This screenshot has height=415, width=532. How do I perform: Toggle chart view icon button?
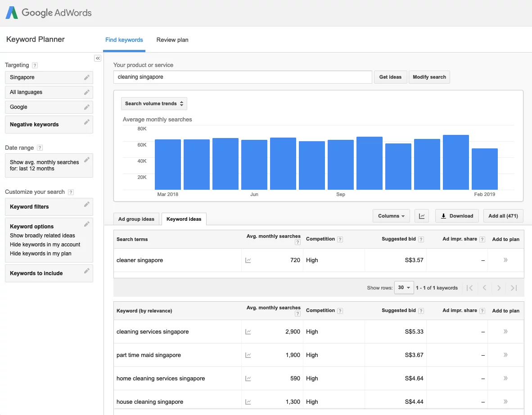pos(422,216)
